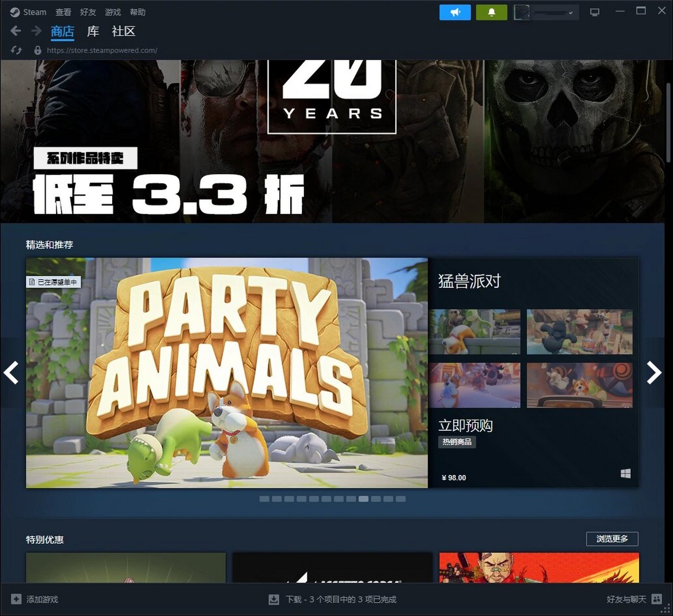Open the downloads status text

click(341, 600)
